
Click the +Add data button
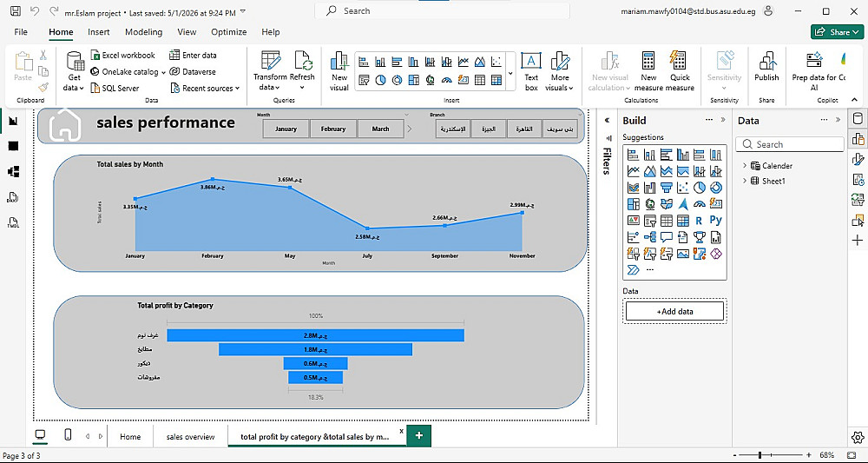click(x=674, y=311)
